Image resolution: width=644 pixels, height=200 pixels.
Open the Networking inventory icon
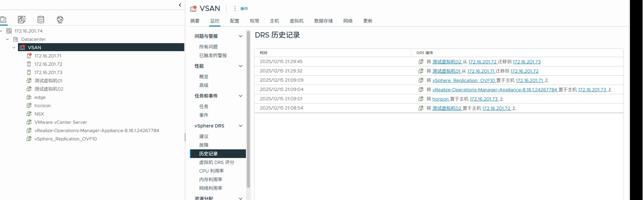60,19
